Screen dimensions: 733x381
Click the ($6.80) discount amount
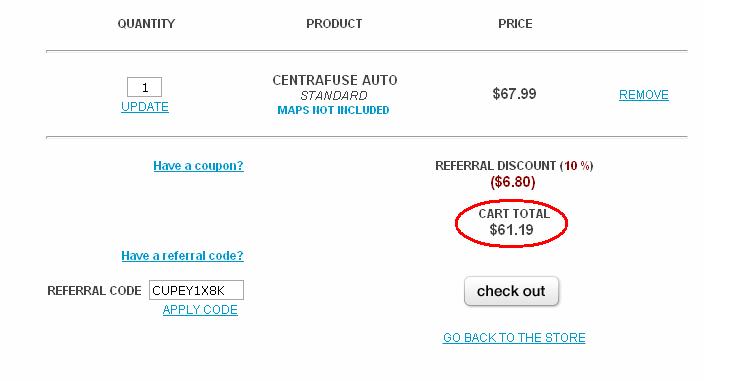[x=512, y=182]
